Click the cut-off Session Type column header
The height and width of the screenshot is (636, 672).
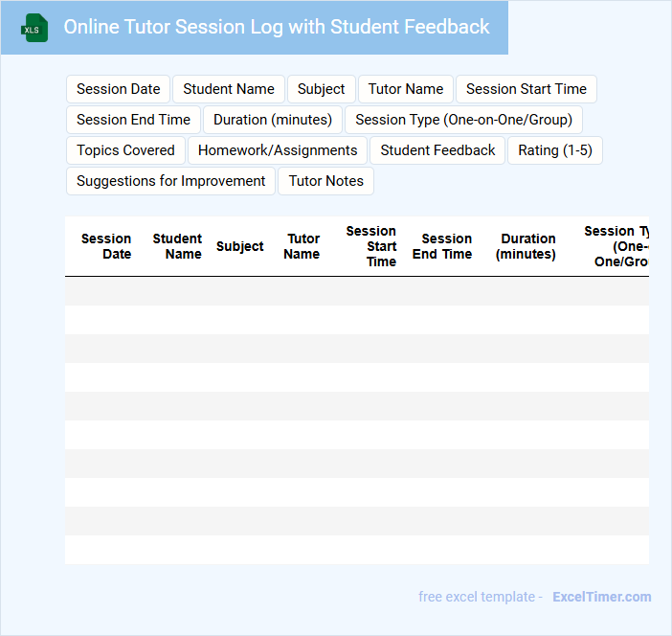coord(616,246)
